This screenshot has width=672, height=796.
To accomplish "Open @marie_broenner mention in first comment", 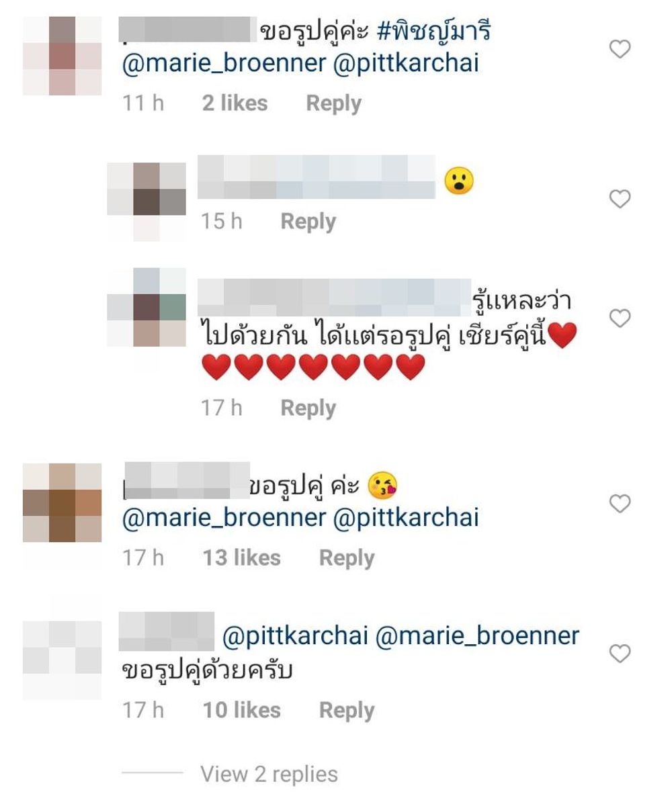I will point(224,63).
